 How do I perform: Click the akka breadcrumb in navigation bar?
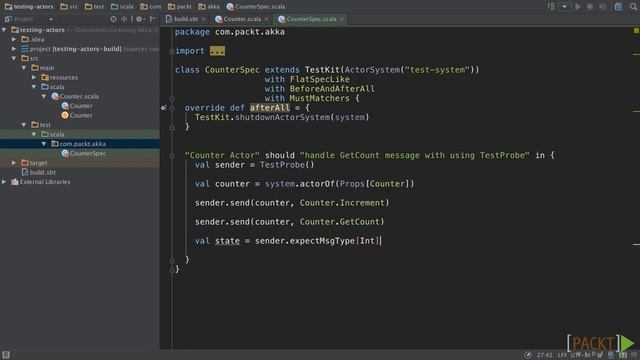coord(209,7)
